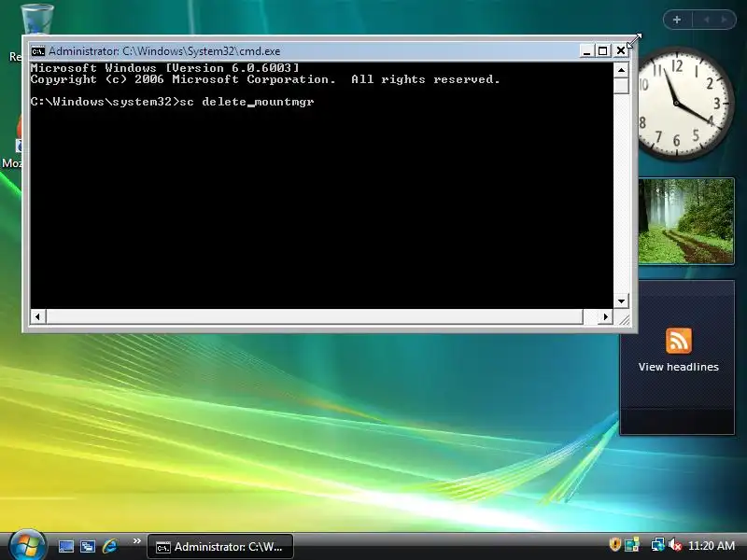Click the cmd horizontal scrollbar left arrow
This screenshot has height=560, width=747.
click(38, 316)
